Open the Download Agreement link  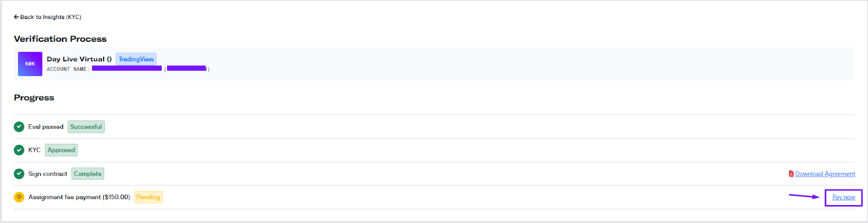tap(825, 174)
